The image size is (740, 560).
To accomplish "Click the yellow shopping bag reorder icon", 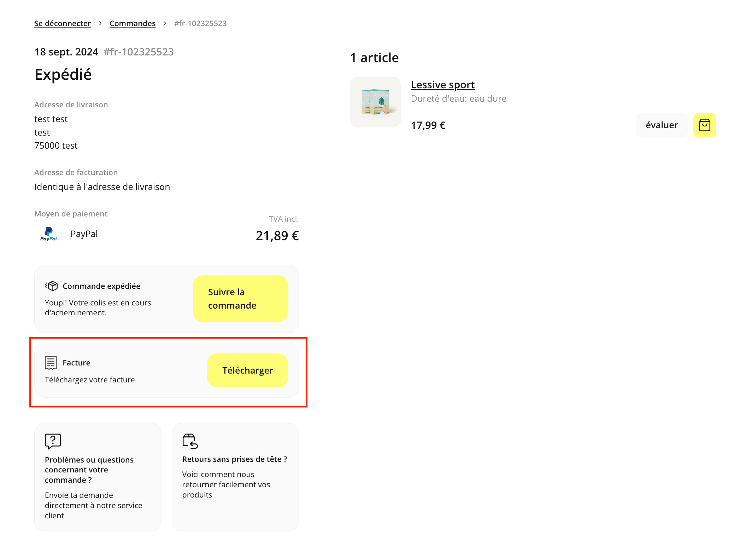I will pos(704,125).
